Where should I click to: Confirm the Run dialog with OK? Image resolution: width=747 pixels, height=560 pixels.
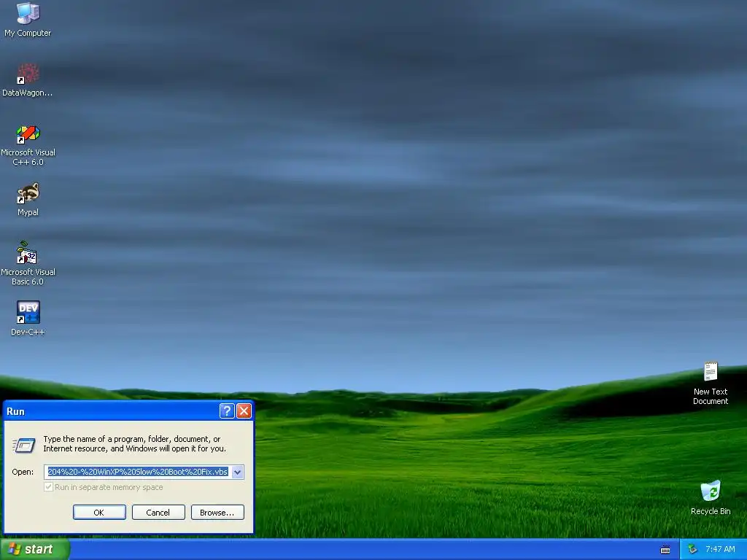point(99,513)
